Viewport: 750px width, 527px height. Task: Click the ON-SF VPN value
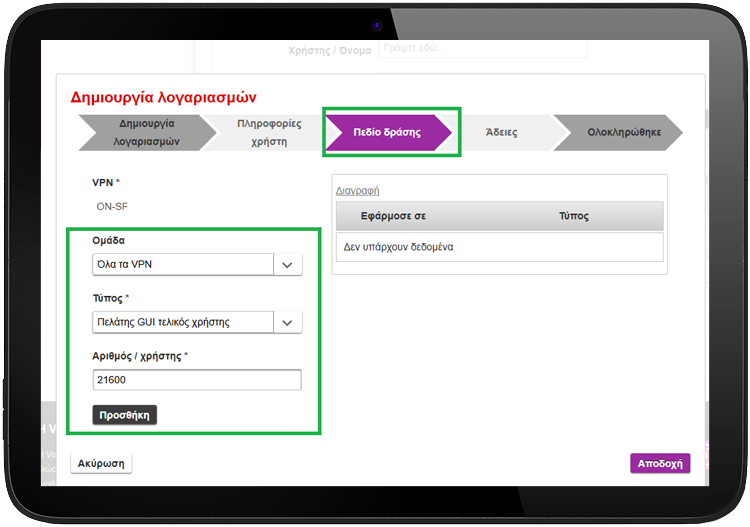click(x=112, y=207)
